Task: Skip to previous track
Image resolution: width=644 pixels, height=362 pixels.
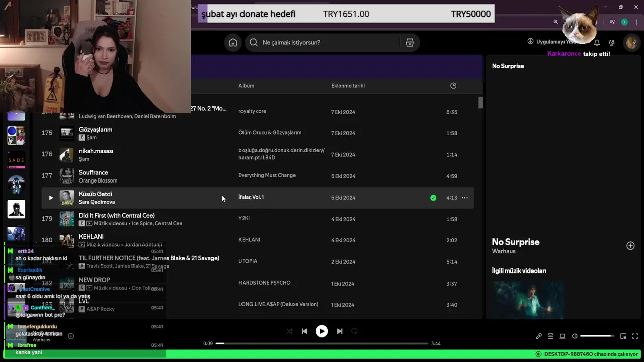Action: pos(304,331)
